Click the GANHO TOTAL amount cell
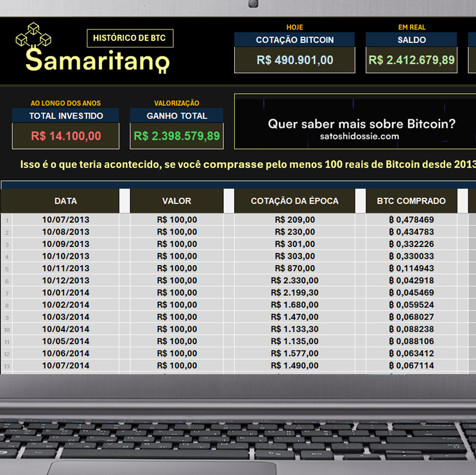This screenshot has height=475, width=476. [x=176, y=135]
